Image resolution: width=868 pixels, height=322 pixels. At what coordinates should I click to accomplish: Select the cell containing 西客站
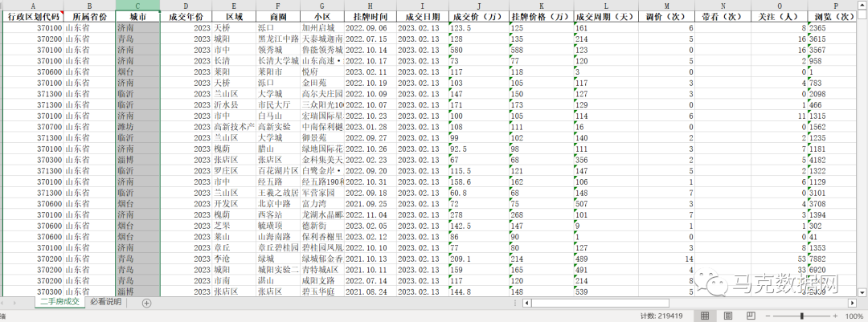point(278,214)
